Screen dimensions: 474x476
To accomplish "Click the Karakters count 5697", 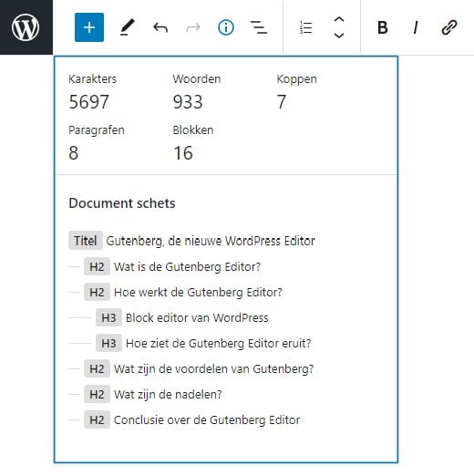I will [89, 102].
